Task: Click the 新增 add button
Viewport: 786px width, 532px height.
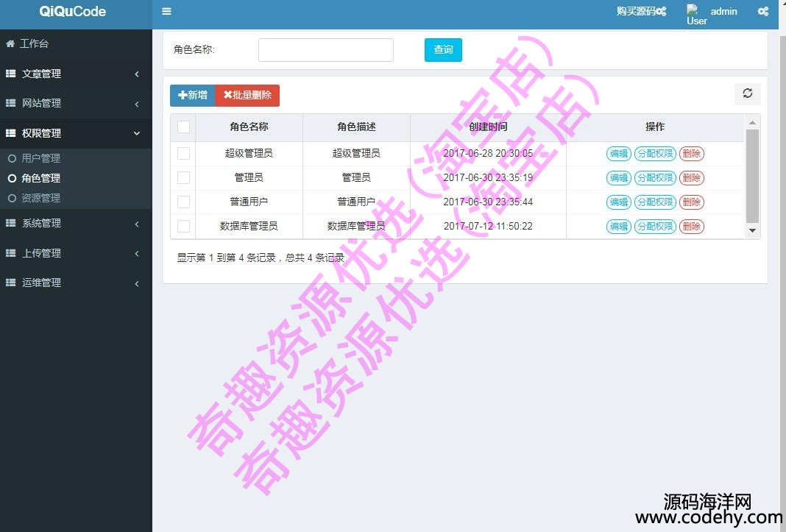Action: coord(193,95)
